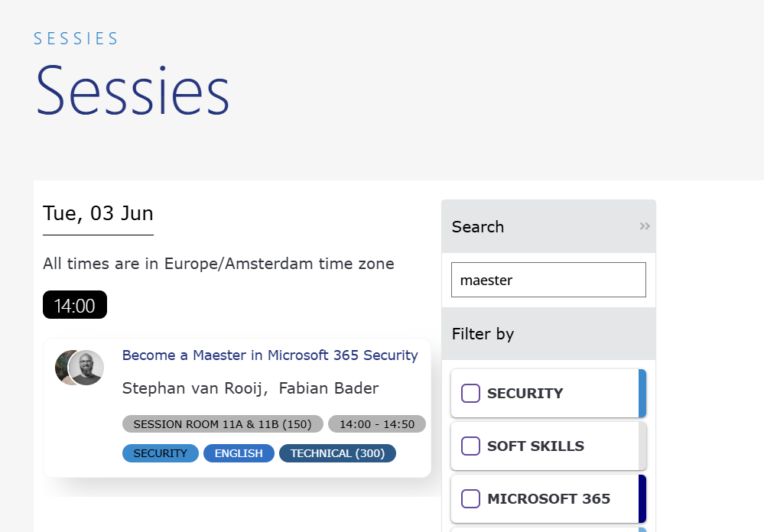Expand the Filter by section header

pyautogui.click(x=548, y=334)
